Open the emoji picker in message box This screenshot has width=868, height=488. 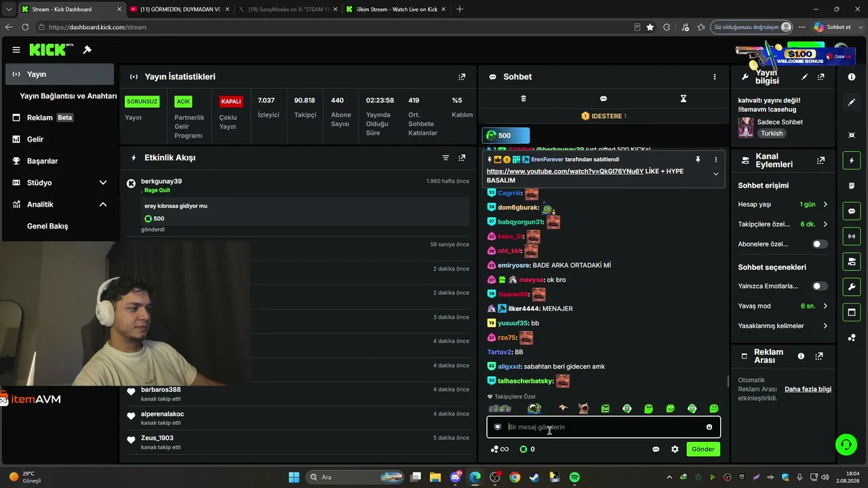coord(709,427)
